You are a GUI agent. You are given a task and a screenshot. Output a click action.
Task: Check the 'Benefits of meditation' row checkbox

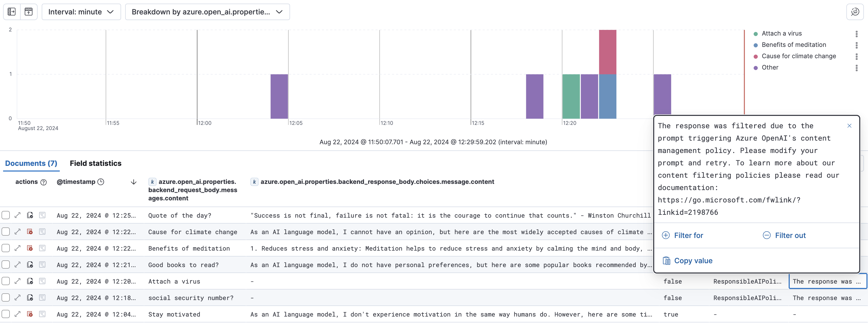6,248
